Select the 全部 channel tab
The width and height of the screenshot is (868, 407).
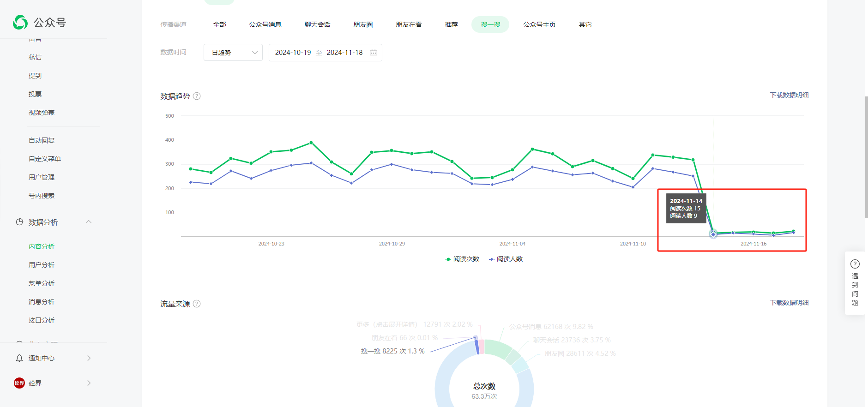[220, 24]
